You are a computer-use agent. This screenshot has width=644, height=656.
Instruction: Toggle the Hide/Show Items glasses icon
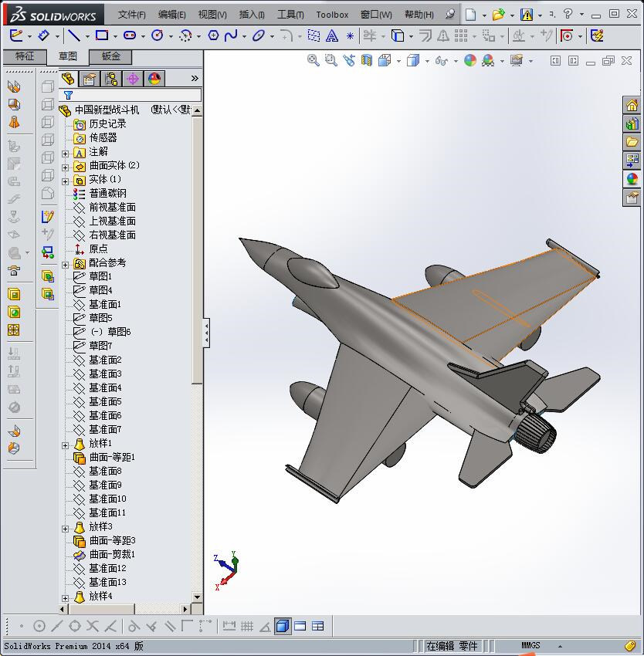(x=442, y=61)
